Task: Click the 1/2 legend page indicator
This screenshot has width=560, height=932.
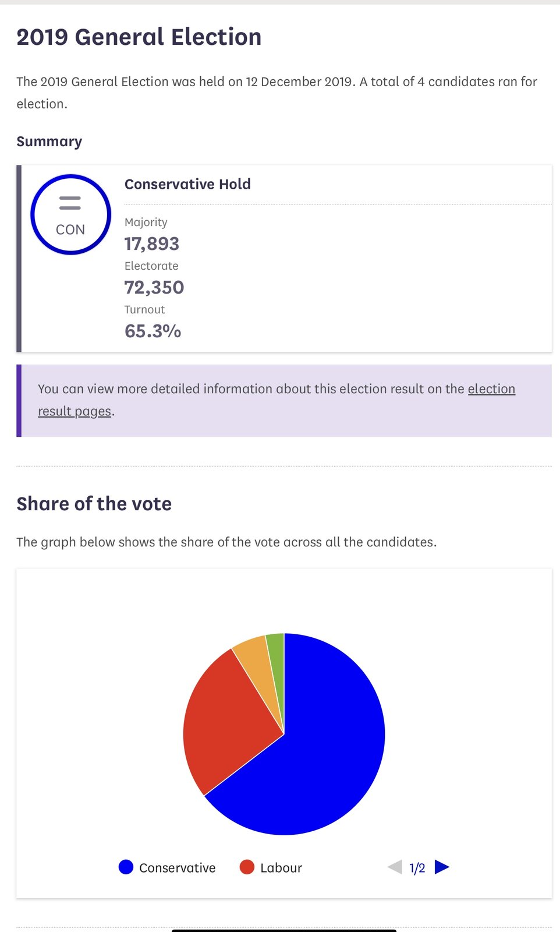Action: 417,868
